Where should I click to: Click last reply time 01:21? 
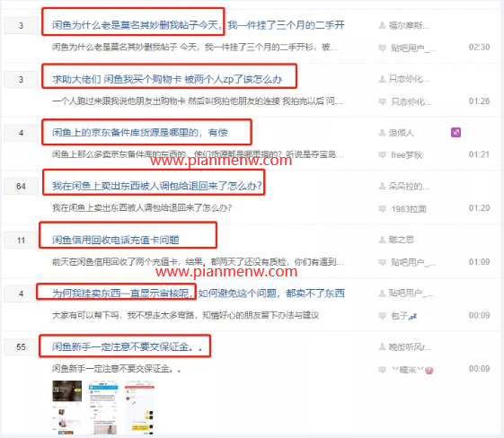[x=479, y=154]
